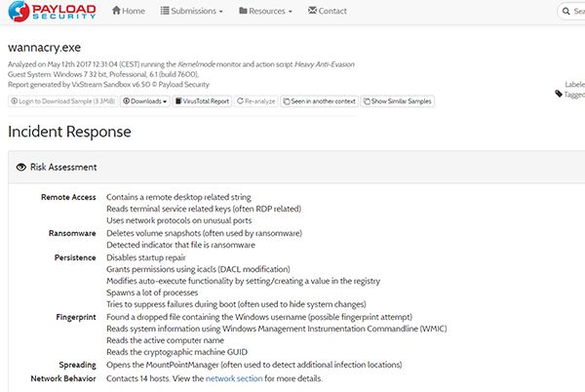Expand the Submissions dropdown menu
The height and width of the screenshot is (392, 585).
(191, 11)
